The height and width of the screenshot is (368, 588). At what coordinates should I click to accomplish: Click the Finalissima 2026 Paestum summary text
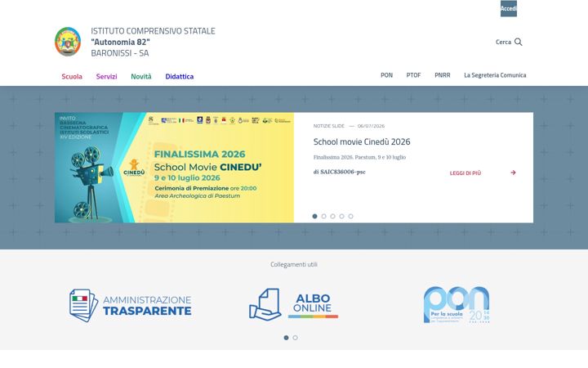pos(359,157)
